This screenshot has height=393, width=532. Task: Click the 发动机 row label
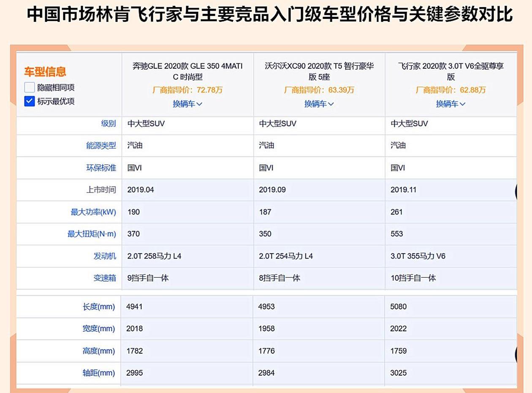tap(105, 256)
